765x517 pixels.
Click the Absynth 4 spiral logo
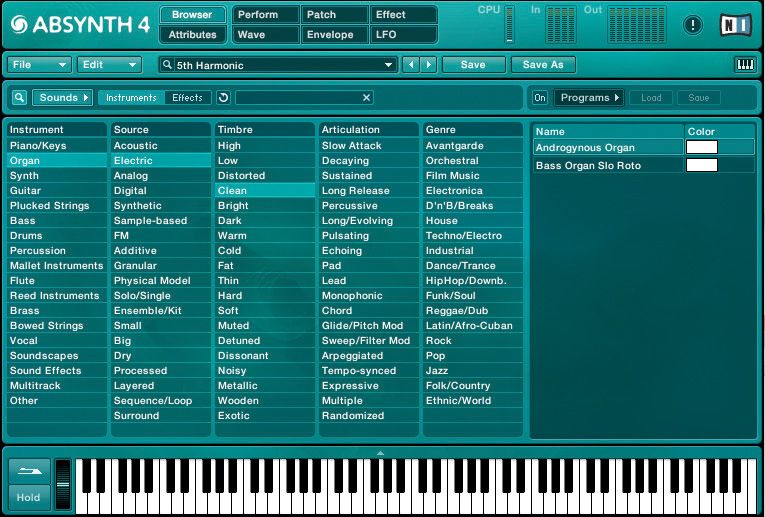click(x=20, y=24)
